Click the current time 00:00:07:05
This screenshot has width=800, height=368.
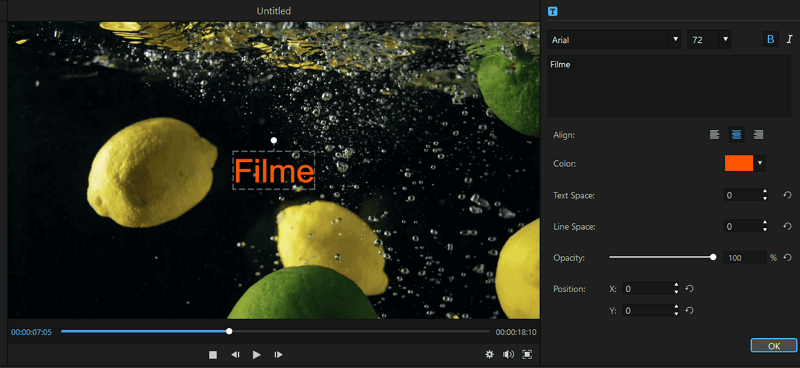(32, 332)
